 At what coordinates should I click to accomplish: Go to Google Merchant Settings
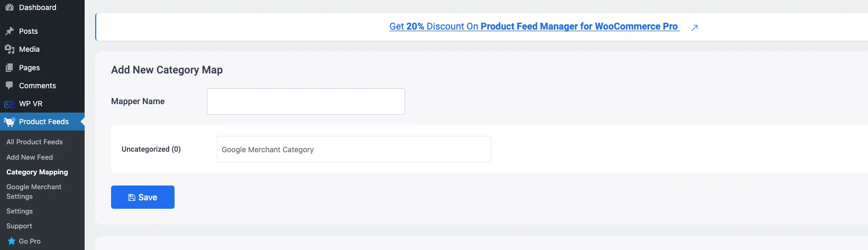click(x=34, y=191)
